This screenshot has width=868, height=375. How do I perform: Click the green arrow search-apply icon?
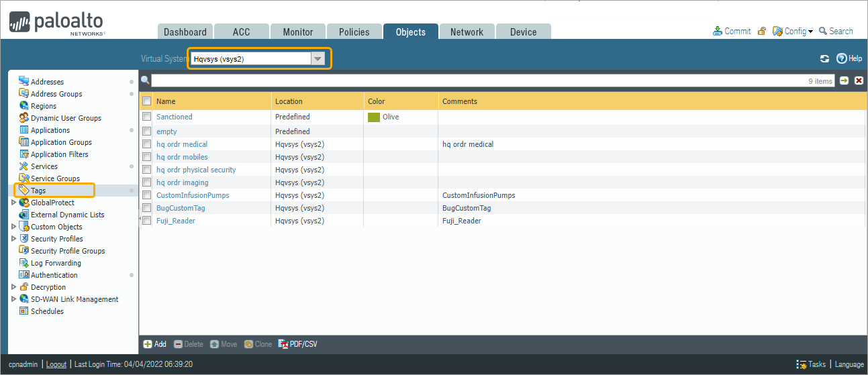[x=844, y=81]
